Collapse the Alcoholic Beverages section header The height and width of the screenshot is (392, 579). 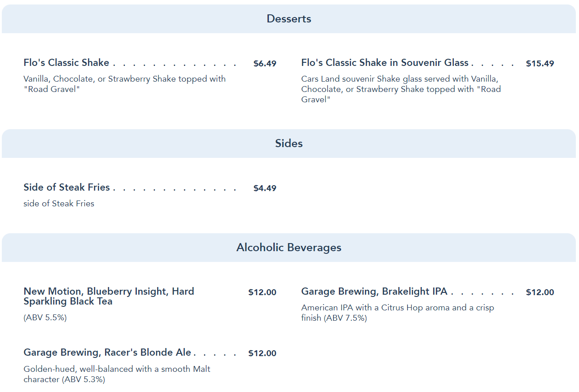[x=289, y=248]
